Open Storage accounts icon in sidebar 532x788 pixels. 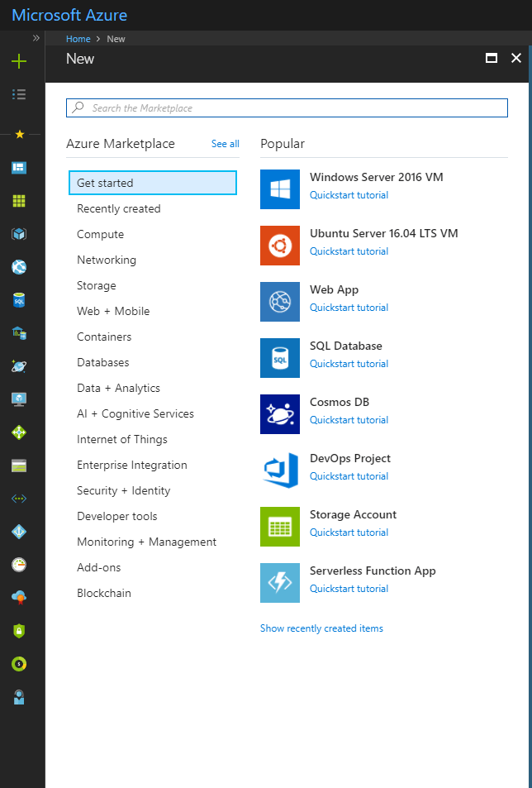pyautogui.click(x=19, y=466)
